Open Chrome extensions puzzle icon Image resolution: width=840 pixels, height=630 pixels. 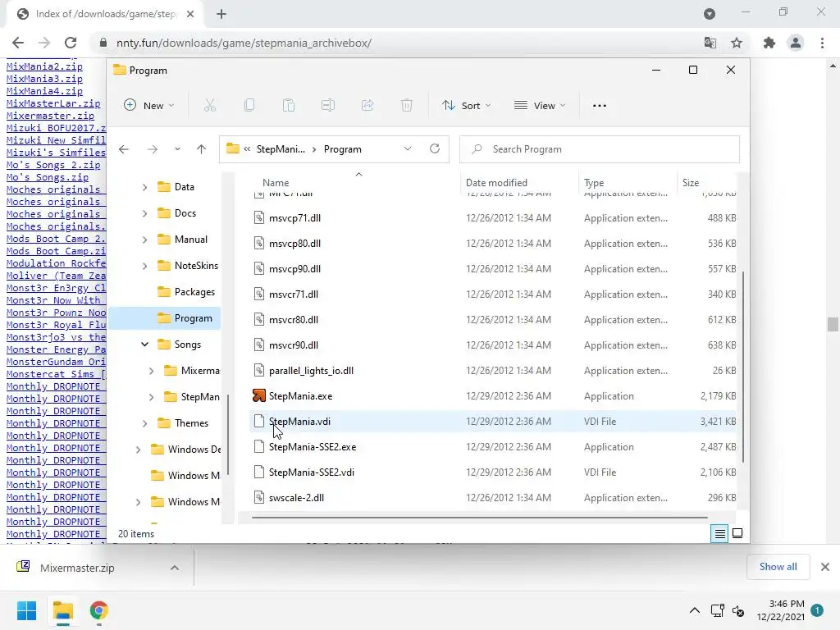point(769,43)
